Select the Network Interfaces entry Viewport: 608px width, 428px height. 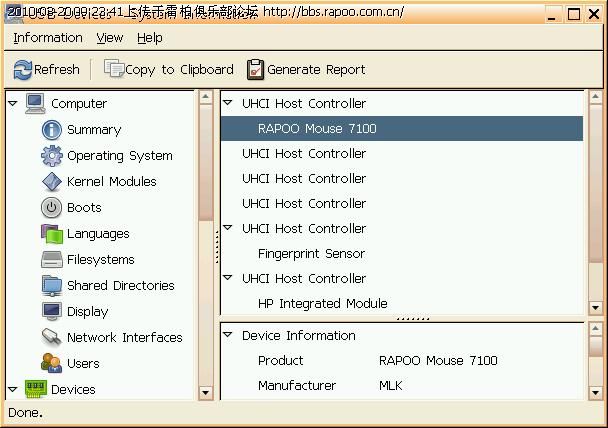pos(124,338)
